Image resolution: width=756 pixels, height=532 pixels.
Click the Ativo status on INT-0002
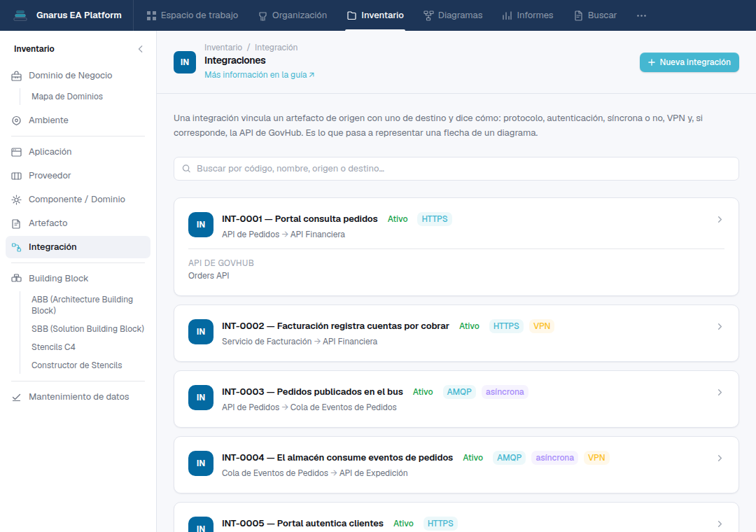[469, 326]
